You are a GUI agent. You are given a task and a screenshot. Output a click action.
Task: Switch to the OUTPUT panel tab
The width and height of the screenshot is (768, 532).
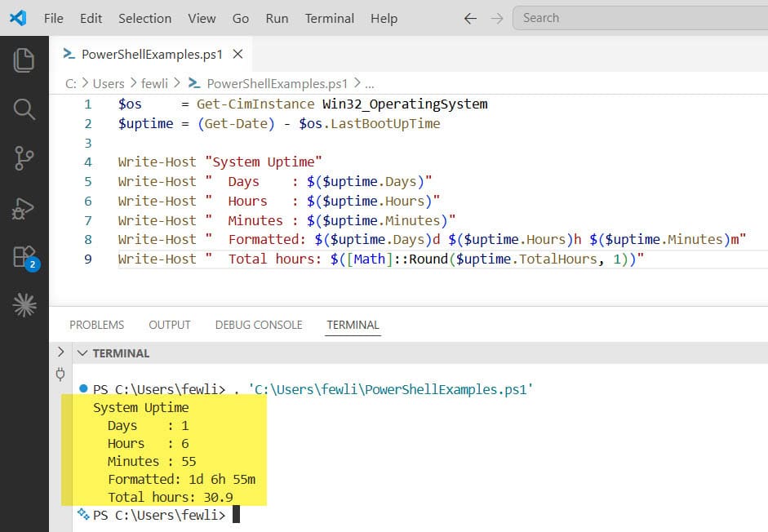[x=170, y=325]
